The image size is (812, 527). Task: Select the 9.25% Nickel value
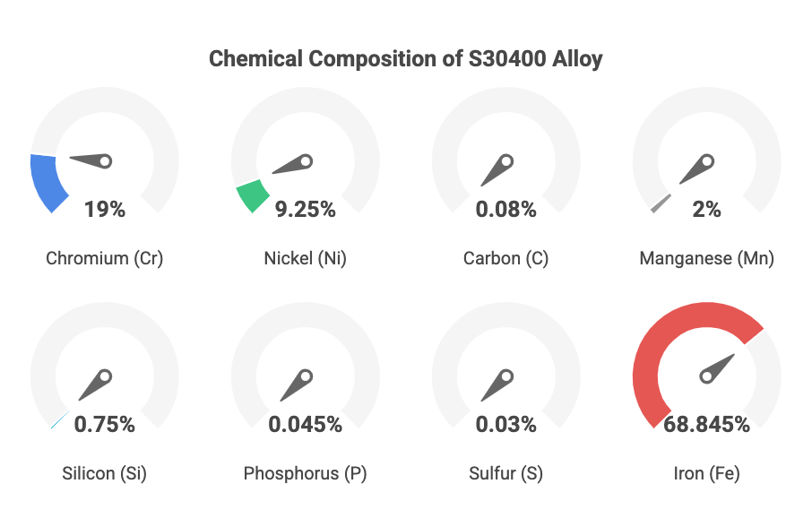tap(305, 210)
